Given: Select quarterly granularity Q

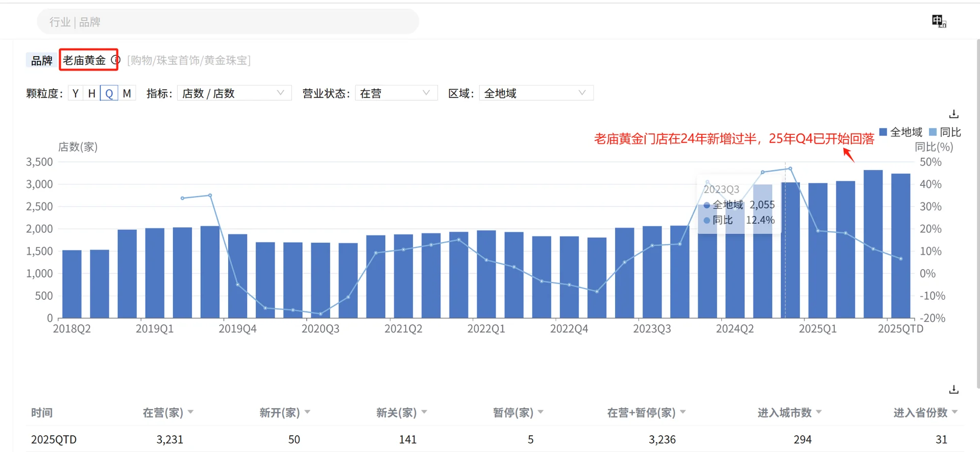Looking at the screenshot, I should (109, 93).
